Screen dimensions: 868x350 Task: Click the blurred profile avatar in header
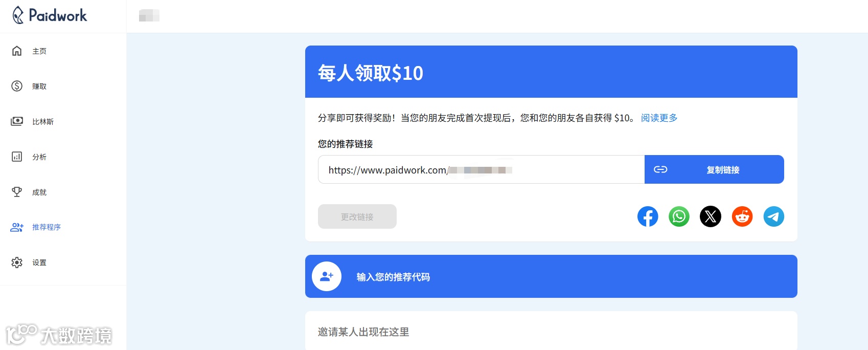(x=149, y=15)
